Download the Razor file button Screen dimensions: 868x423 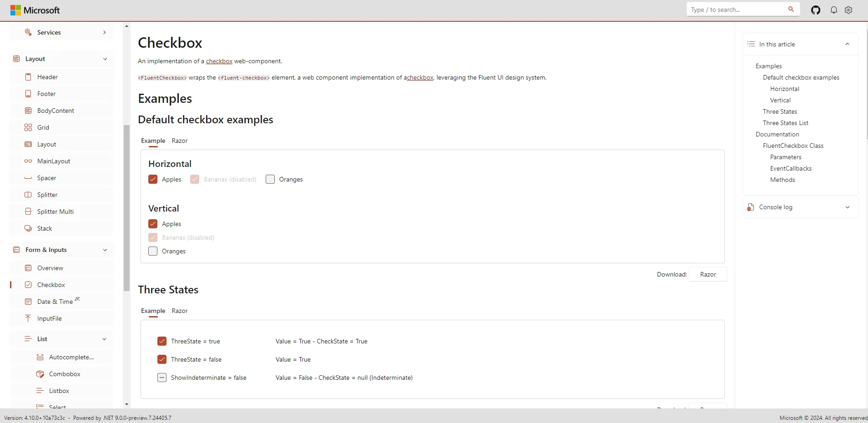pyautogui.click(x=708, y=274)
